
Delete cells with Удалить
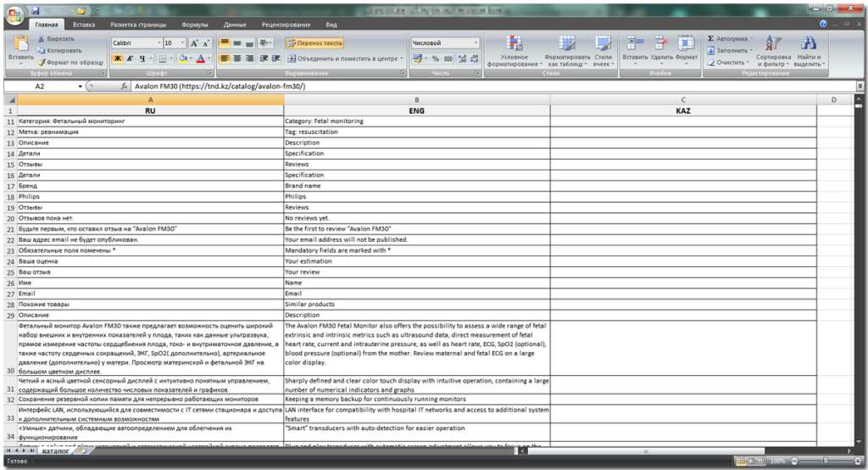tap(661, 48)
